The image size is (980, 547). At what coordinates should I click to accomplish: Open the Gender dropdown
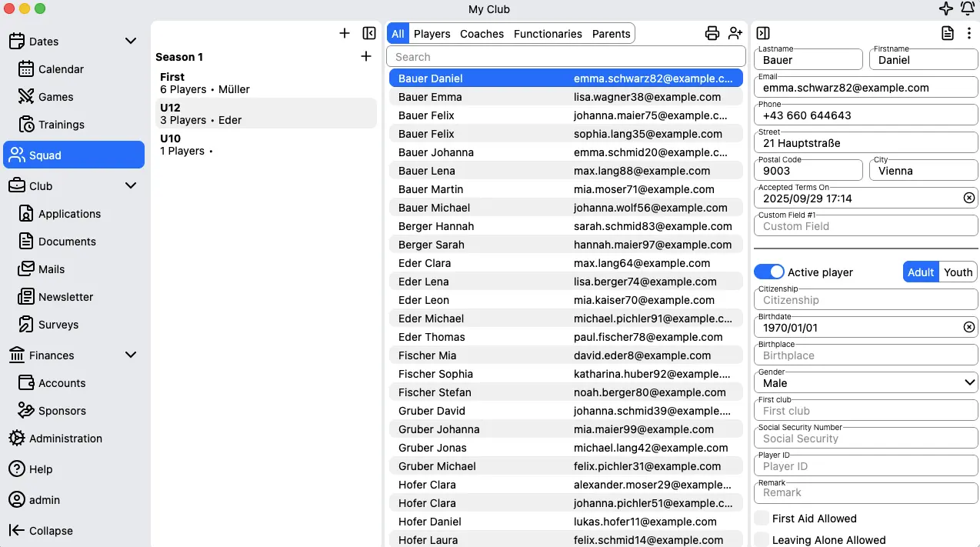click(x=866, y=383)
